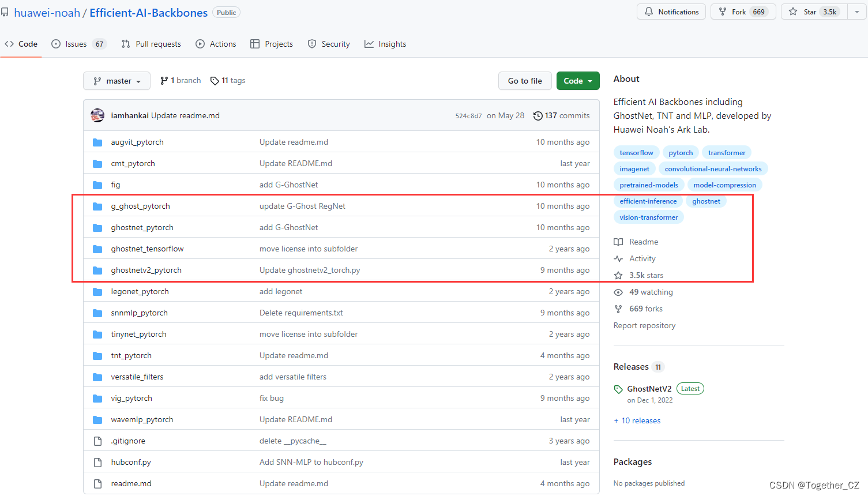Image resolution: width=868 pixels, height=496 pixels.
Task: Click the Releases heading link
Action: [x=631, y=367]
